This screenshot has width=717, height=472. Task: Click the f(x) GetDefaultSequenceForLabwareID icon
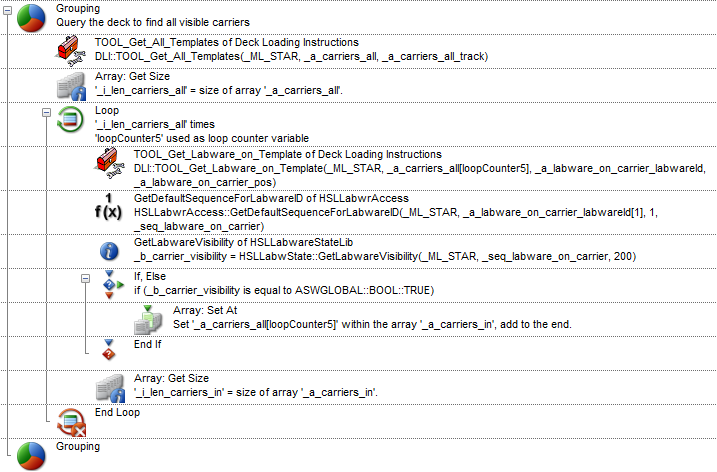tap(111, 211)
